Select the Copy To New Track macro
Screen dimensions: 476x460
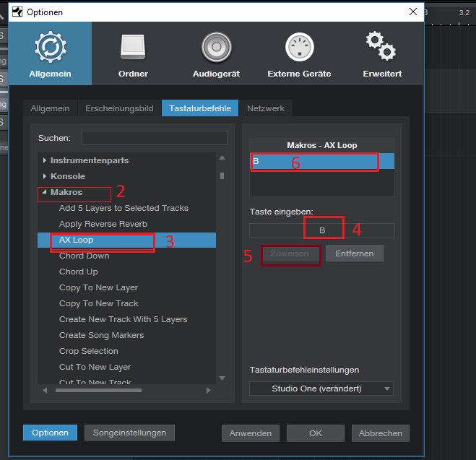point(99,303)
